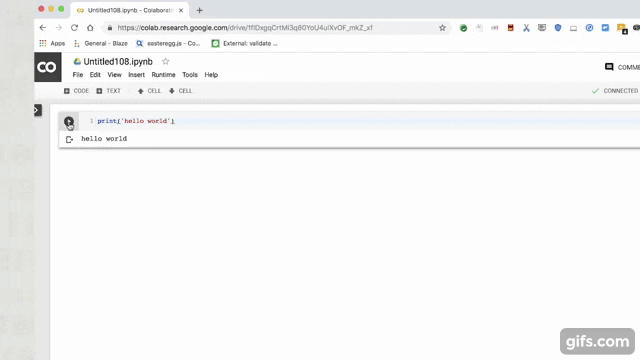Move cell down with the down arrow
The width and height of the screenshot is (640, 360).
point(180,91)
